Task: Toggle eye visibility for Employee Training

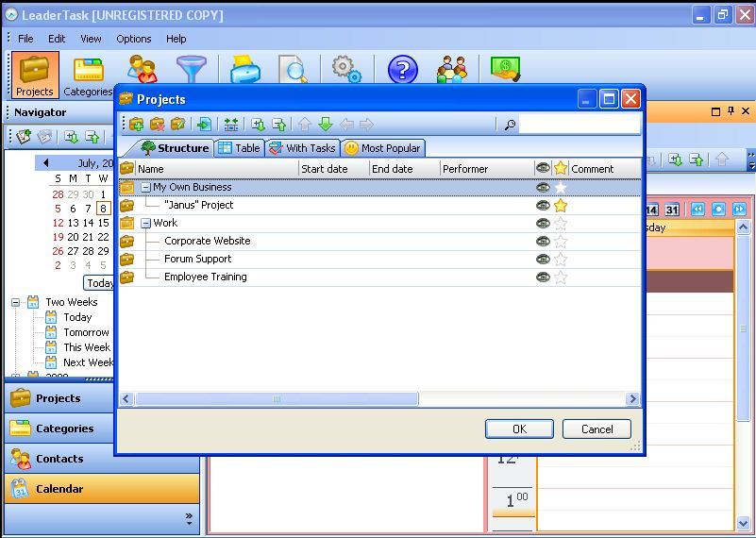Action: [x=543, y=277]
